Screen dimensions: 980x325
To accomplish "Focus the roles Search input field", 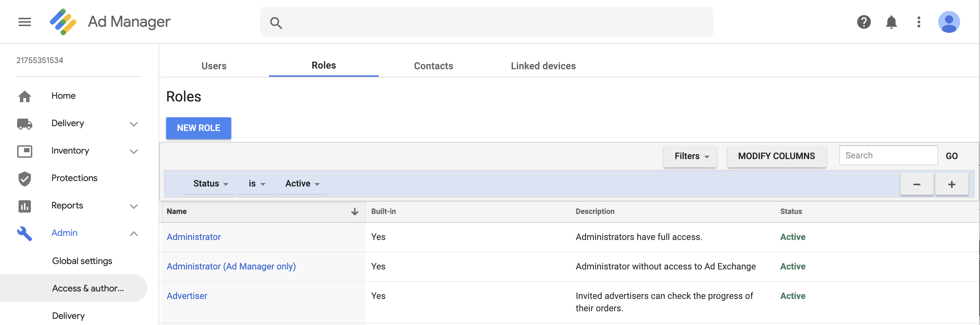I will coord(888,155).
